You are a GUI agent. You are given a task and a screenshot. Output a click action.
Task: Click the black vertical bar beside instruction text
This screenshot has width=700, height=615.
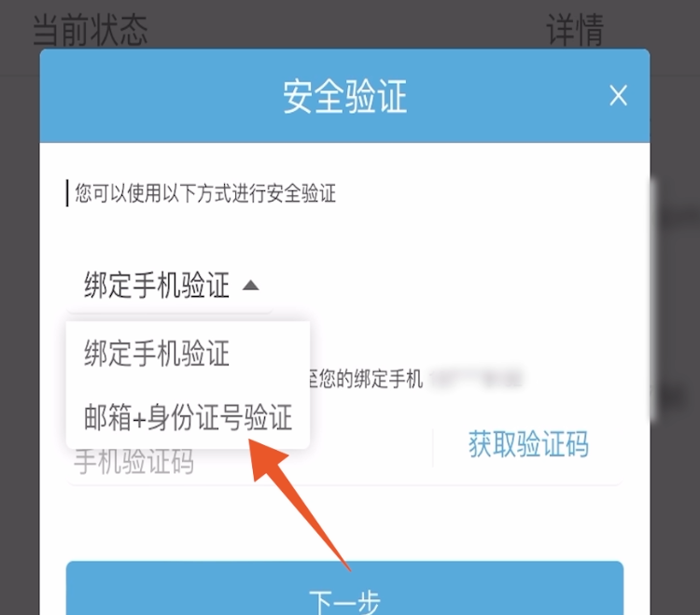pos(67,193)
